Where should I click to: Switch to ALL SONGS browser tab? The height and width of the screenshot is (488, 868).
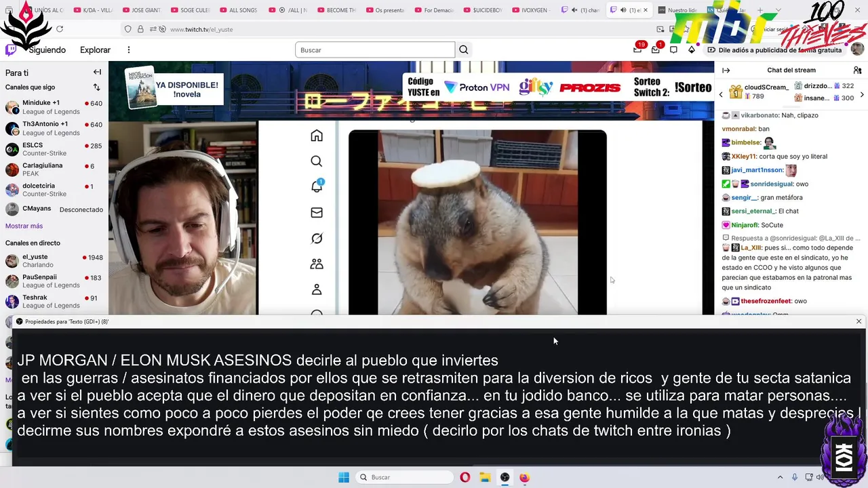click(239, 10)
